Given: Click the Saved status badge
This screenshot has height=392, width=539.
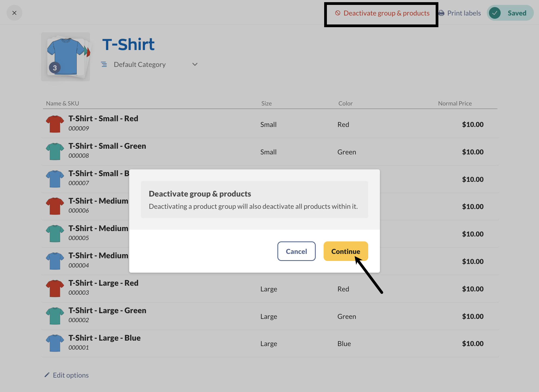Looking at the screenshot, I should click(x=510, y=13).
